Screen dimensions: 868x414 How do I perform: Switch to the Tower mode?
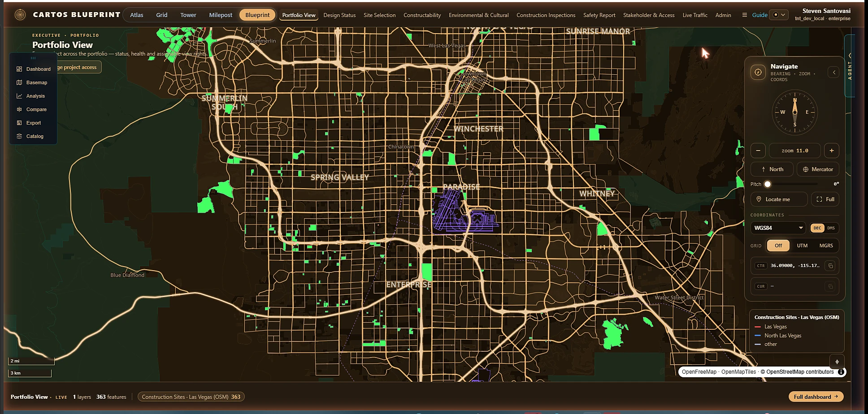[x=188, y=15]
